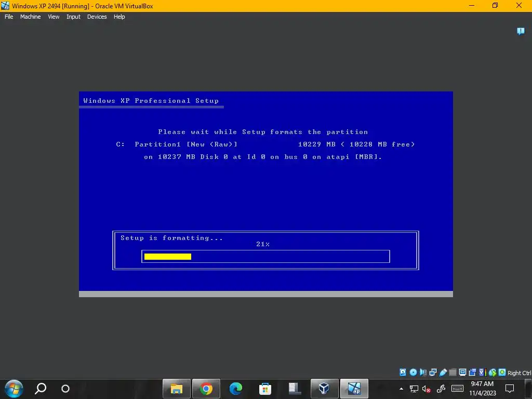Open the Help menu
Screen dimensions: 532x399
pos(119,17)
